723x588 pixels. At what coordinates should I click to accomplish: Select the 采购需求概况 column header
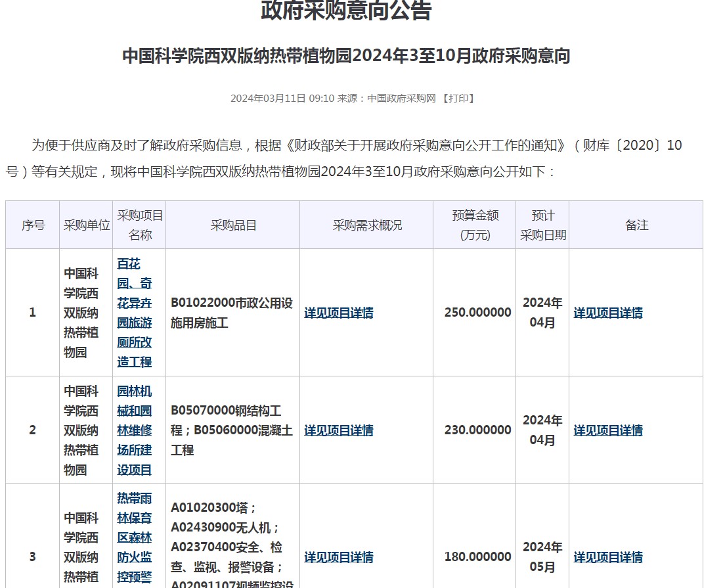367,225
